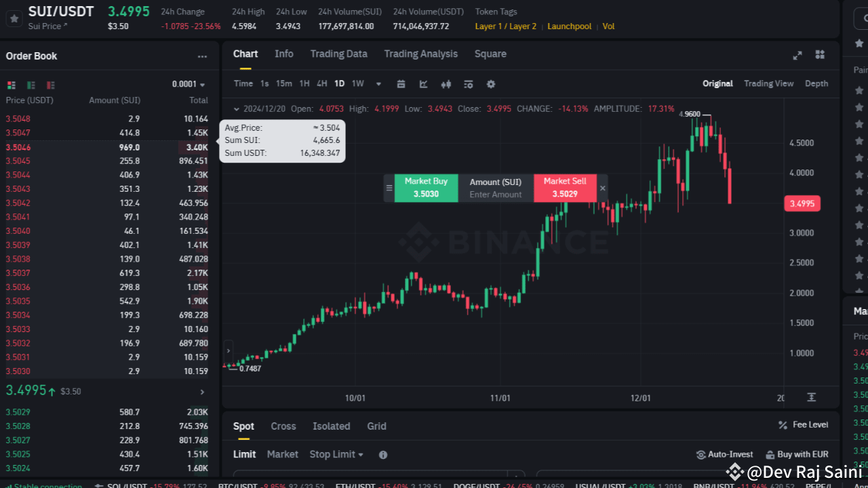This screenshot has width=868, height=488.
Task: Open the chart calendar date picker
Action: 401,84
